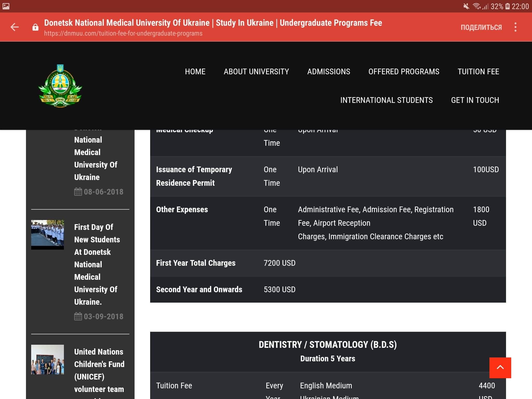This screenshot has height=399, width=532.
Task: Tap the page URL dnmuu.com address
Action: (x=123, y=34)
